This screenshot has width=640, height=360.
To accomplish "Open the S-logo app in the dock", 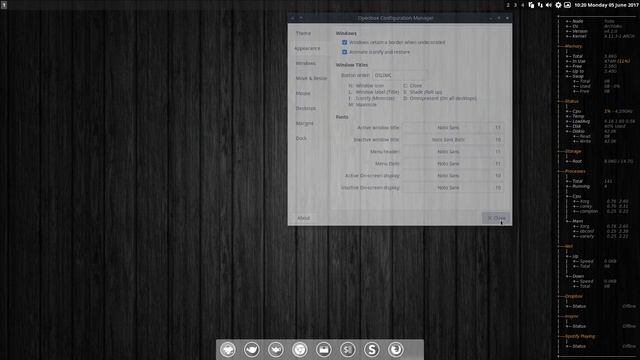I will 371,350.
